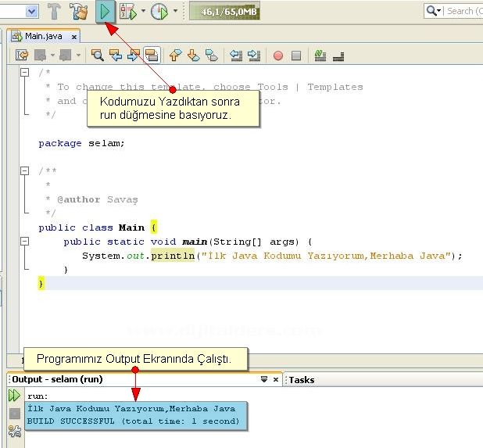
Task: Click the Forward navigation icon in editor toolbar
Action: coord(66,56)
